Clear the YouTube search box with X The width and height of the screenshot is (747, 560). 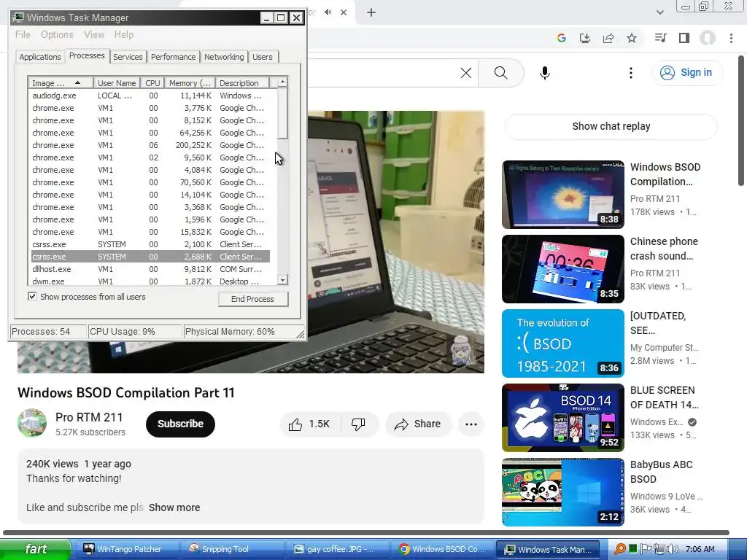tap(466, 73)
